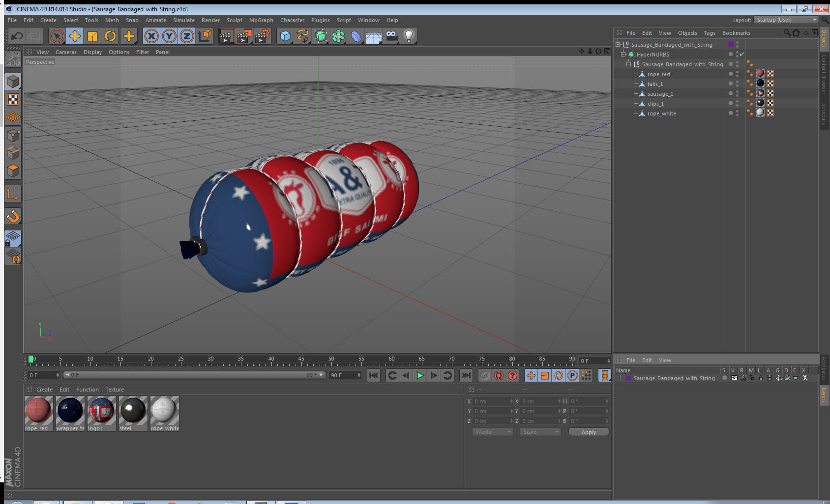The image size is (830, 504).
Task: Select the sausage_1 object
Action: pos(660,94)
